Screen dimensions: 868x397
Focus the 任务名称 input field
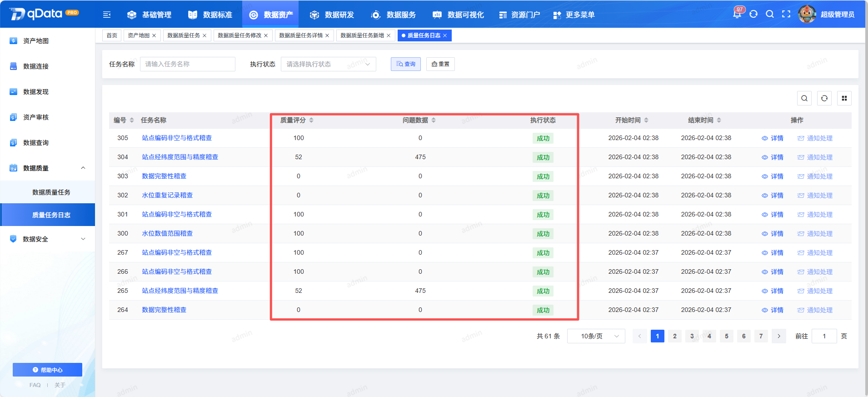click(188, 64)
